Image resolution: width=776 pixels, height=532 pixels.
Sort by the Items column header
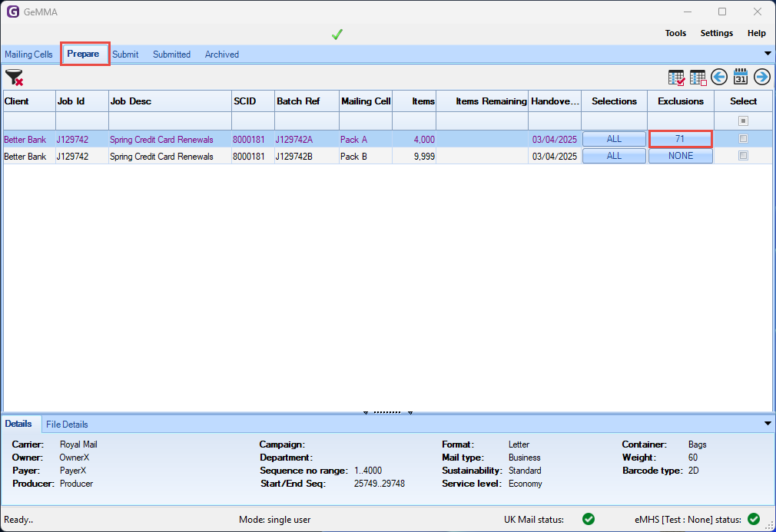coord(414,101)
